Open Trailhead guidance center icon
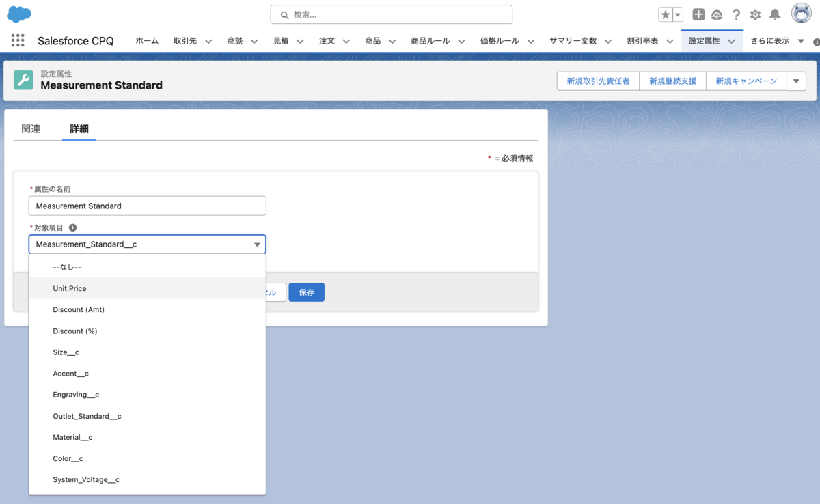This screenshot has height=504, width=820. tap(717, 14)
